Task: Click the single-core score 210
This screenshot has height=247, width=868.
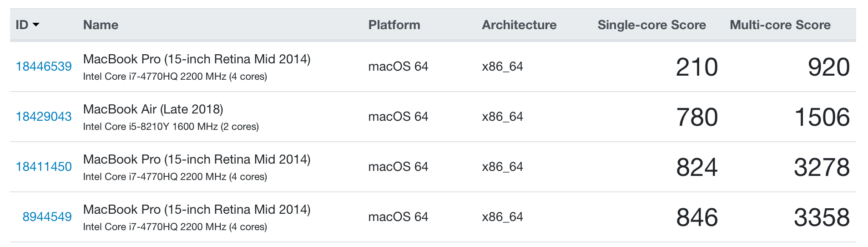Action: click(696, 67)
